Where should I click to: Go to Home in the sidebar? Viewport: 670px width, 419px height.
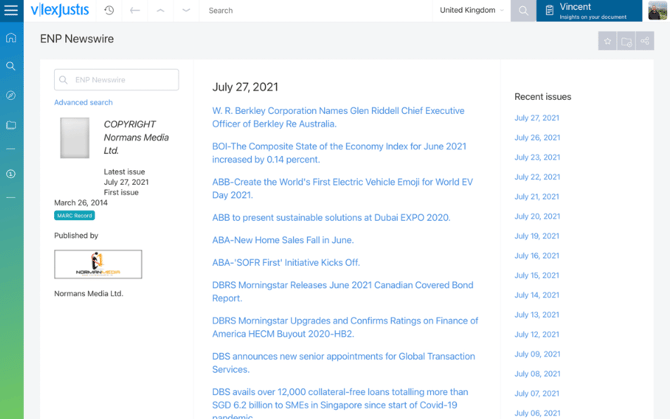[x=11, y=38]
